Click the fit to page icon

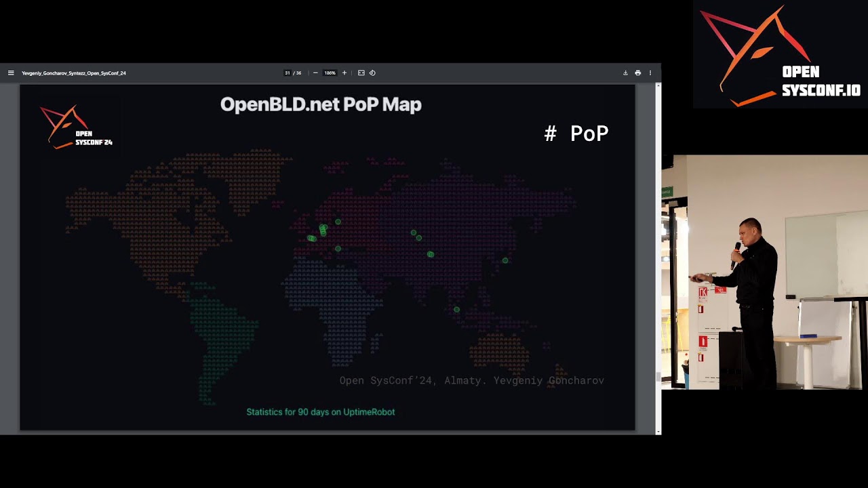point(361,73)
